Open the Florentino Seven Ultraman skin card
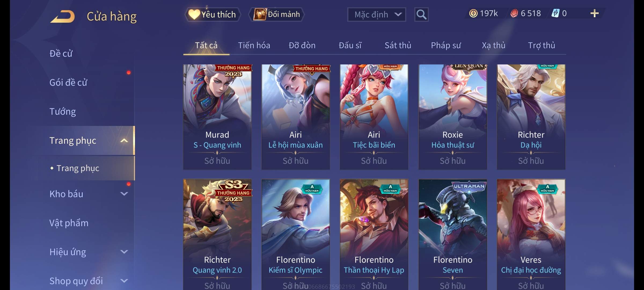The image size is (644, 290). click(x=453, y=234)
